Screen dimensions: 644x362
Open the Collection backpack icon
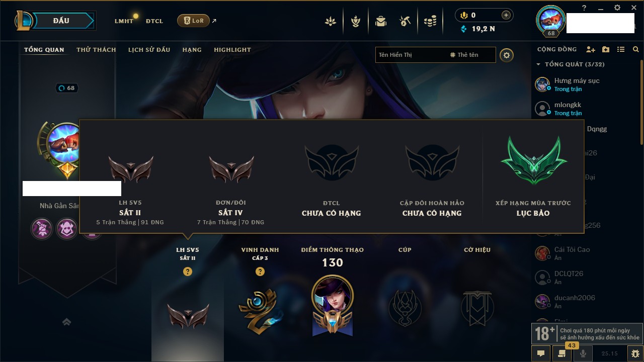coord(381,21)
